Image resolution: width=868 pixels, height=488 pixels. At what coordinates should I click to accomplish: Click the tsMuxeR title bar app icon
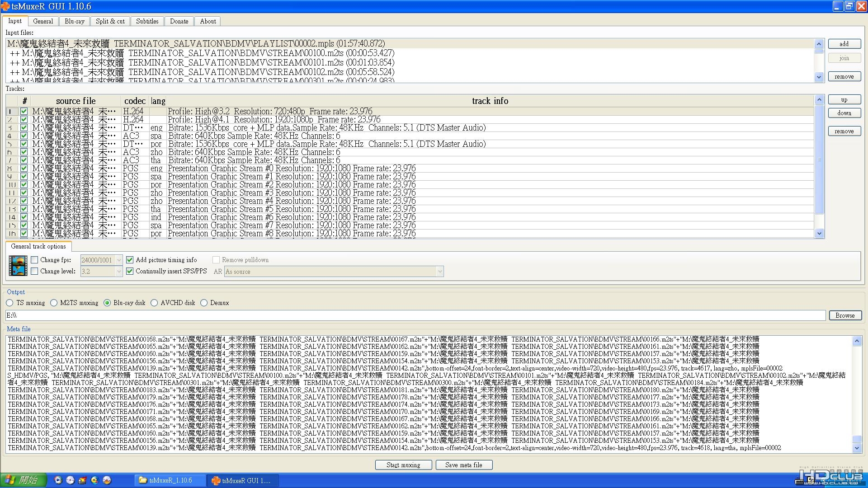pyautogui.click(x=5, y=6)
